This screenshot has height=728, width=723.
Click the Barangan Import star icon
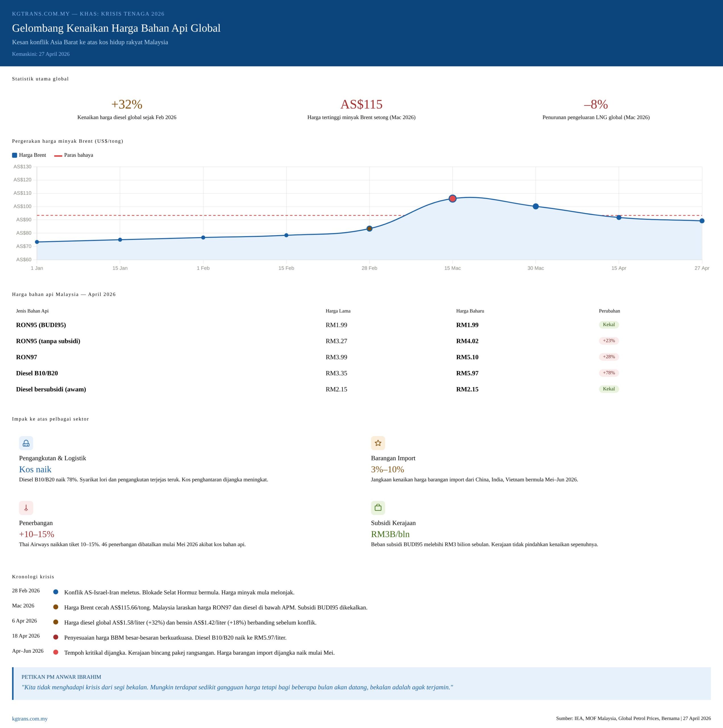click(x=378, y=443)
